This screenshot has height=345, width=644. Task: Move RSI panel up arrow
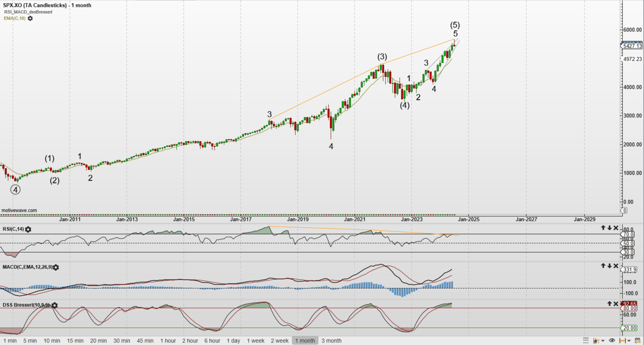click(602, 228)
